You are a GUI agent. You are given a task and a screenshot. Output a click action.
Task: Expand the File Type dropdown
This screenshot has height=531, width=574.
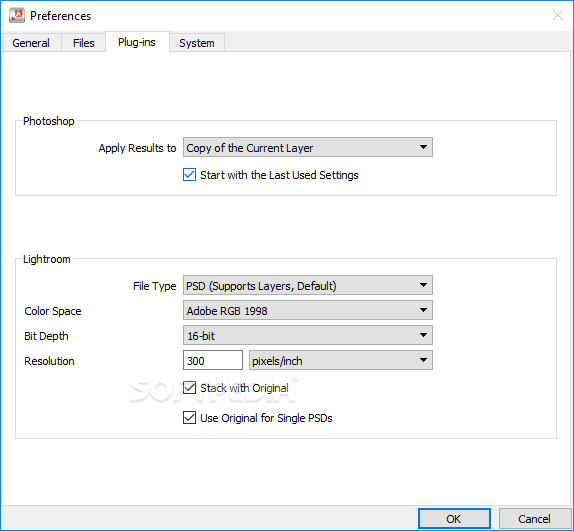pos(308,285)
